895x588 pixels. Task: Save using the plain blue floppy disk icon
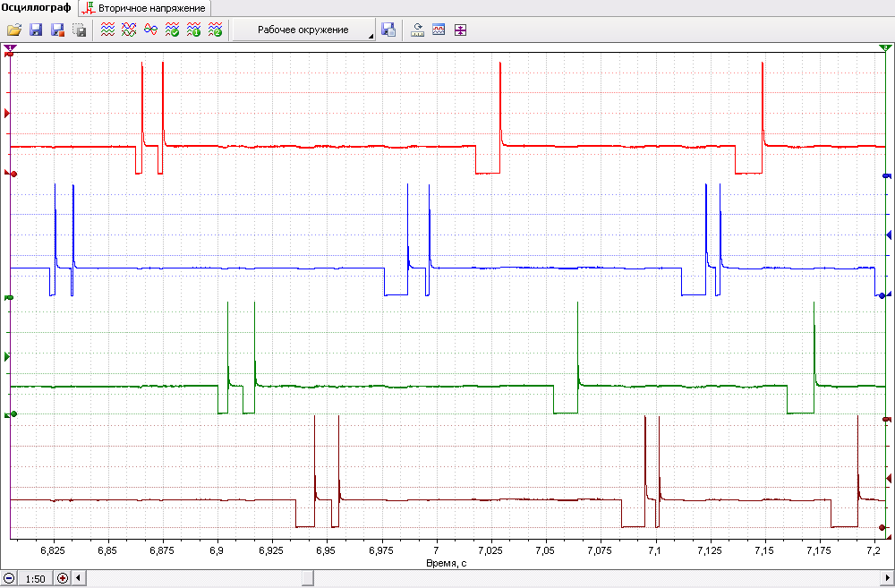tap(36, 30)
